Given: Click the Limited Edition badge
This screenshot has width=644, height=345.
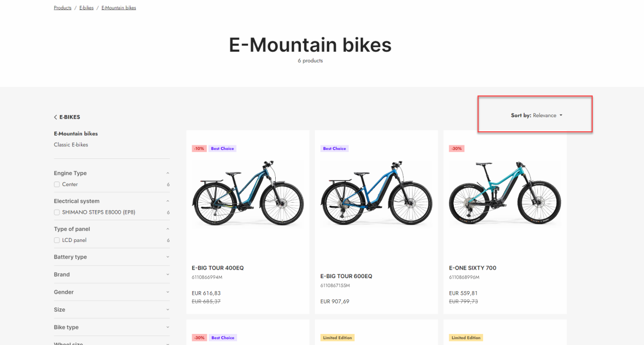Looking at the screenshot, I should coord(337,338).
